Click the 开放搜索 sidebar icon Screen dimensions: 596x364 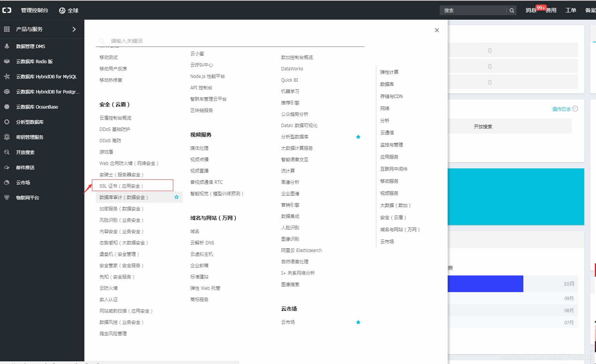[x=7, y=152]
